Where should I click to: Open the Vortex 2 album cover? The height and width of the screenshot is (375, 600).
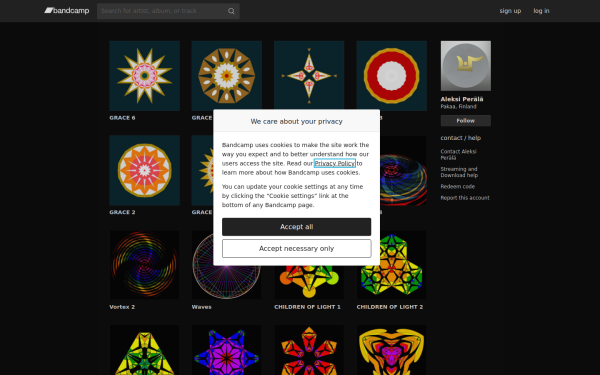[x=145, y=265]
